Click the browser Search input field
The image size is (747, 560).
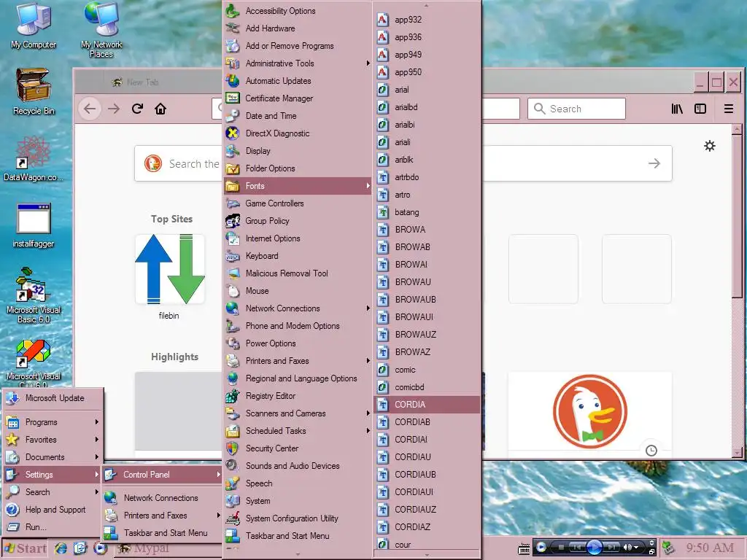[x=576, y=109]
